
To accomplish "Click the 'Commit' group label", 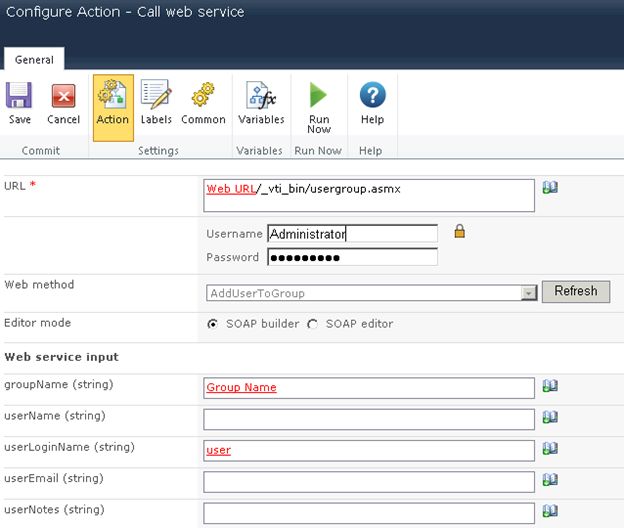I will (41, 151).
